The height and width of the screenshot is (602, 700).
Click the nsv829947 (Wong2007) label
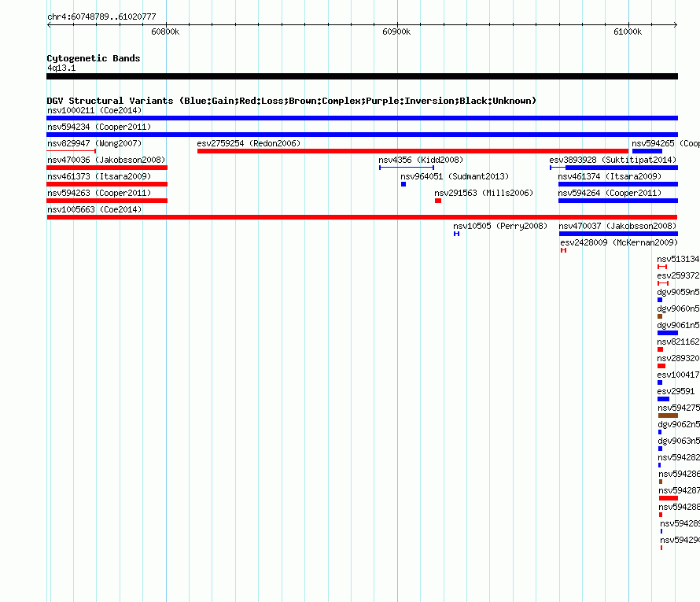click(94, 143)
